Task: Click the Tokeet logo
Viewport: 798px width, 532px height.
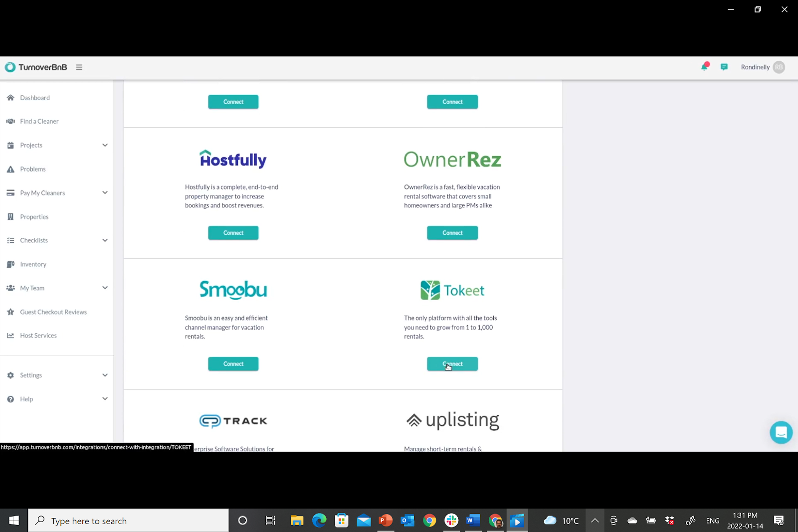Action: pyautogui.click(x=452, y=290)
